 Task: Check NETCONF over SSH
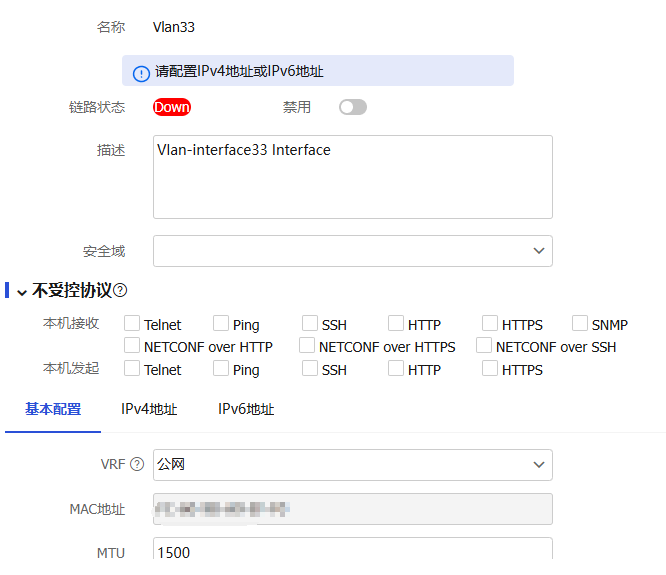click(484, 346)
